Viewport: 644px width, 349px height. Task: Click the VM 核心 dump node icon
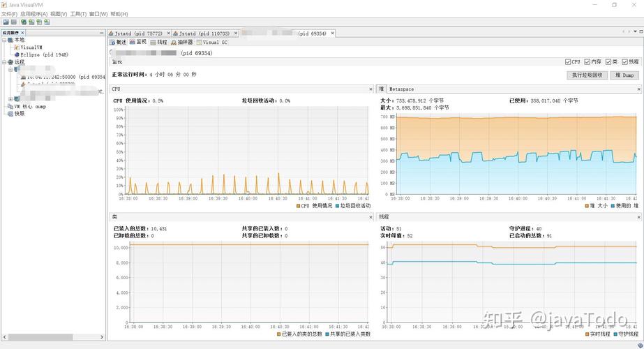(x=10, y=107)
